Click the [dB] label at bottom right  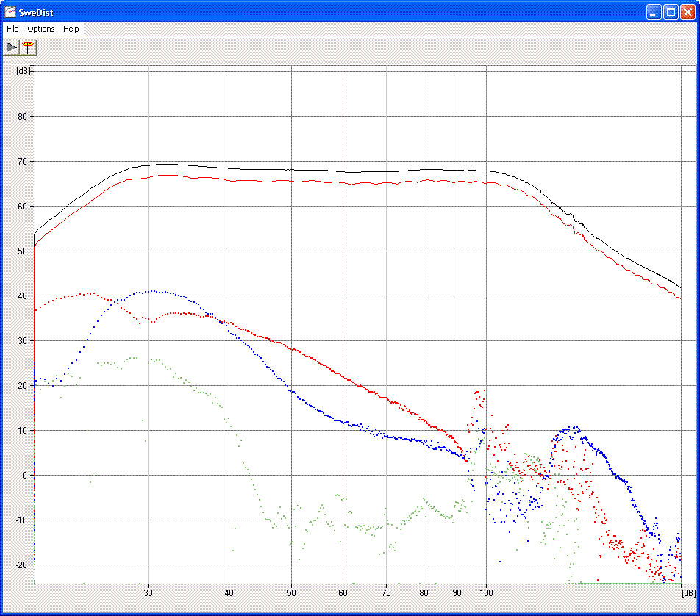tap(688, 592)
